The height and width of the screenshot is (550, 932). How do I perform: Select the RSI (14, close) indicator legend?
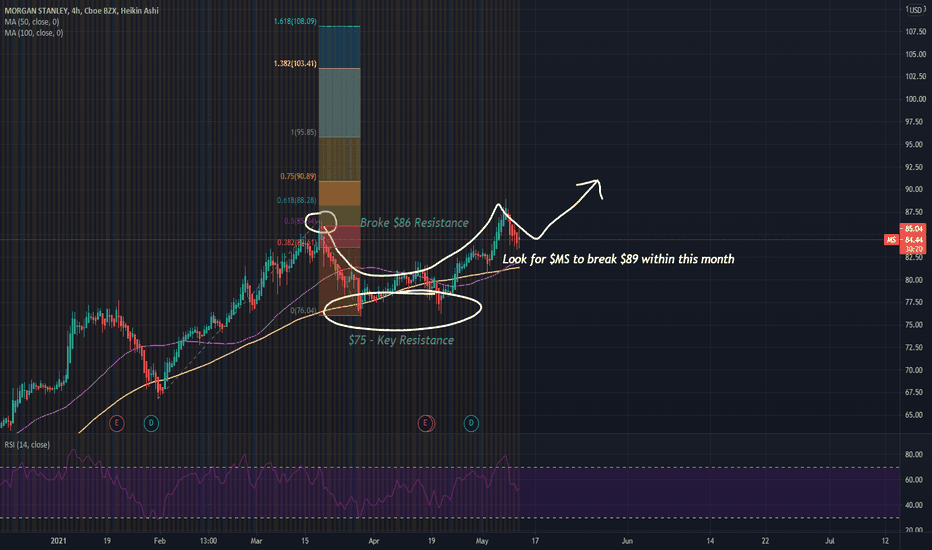[x=27, y=445]
